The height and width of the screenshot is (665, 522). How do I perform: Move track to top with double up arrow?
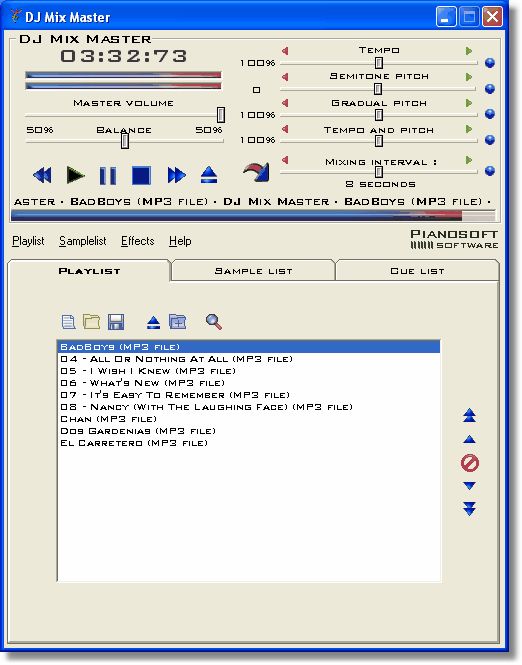pos(469,415)
